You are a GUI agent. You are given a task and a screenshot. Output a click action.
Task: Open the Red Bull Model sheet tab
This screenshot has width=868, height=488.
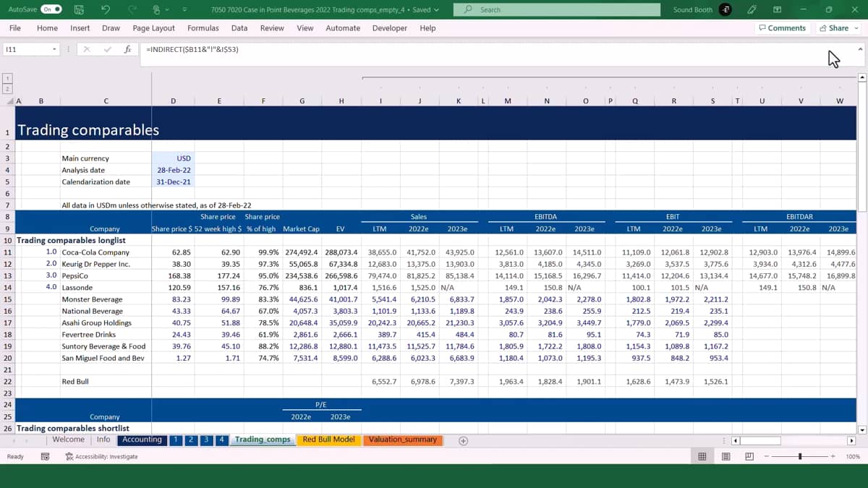(x=328, y=440)
